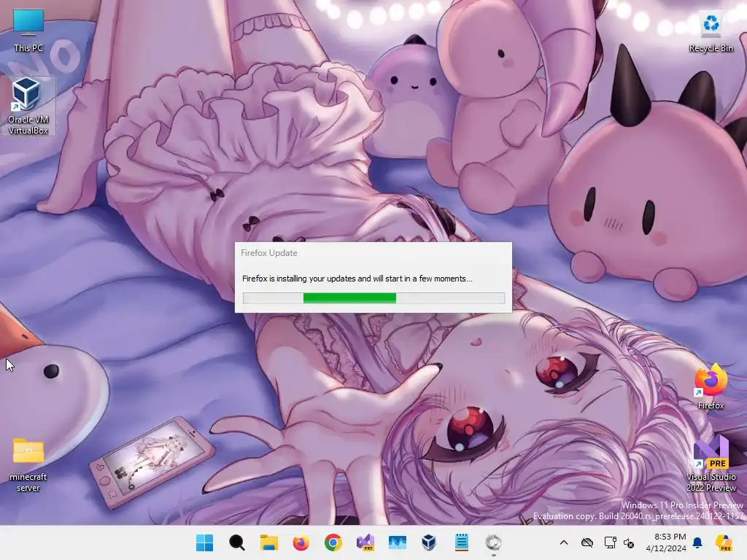
Task: Open the This PC desktop icon
Action: [28, 31]
